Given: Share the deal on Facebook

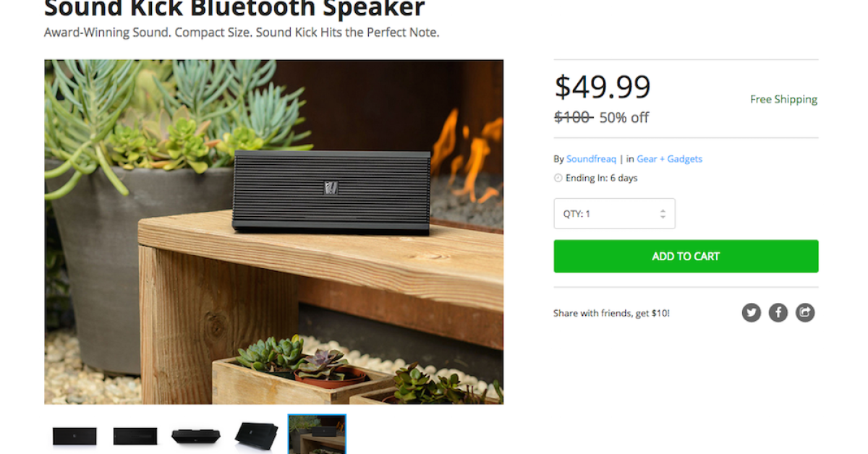Looking at the screenshot, I should click(778, 312).
